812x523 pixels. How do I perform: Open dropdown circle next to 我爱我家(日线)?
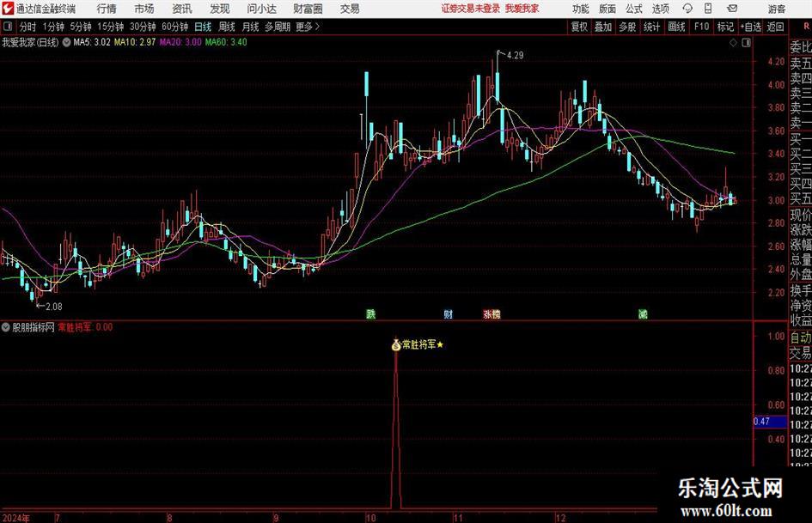66,42
